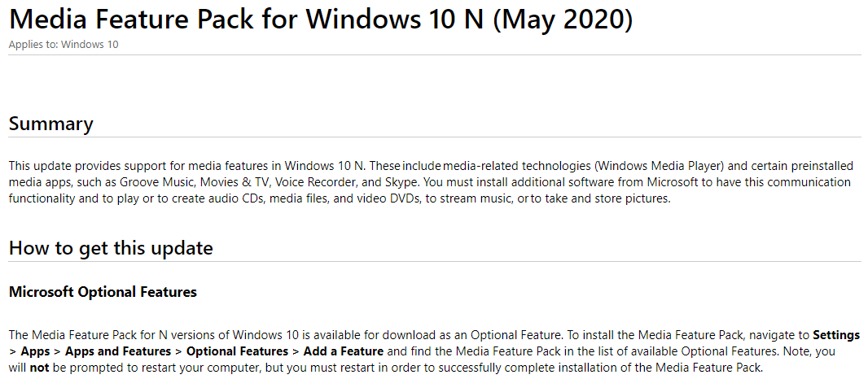This screenshot has width=868, height=379.
Task: Click the Media Feature Pack page title
Action: coord(321,19)
